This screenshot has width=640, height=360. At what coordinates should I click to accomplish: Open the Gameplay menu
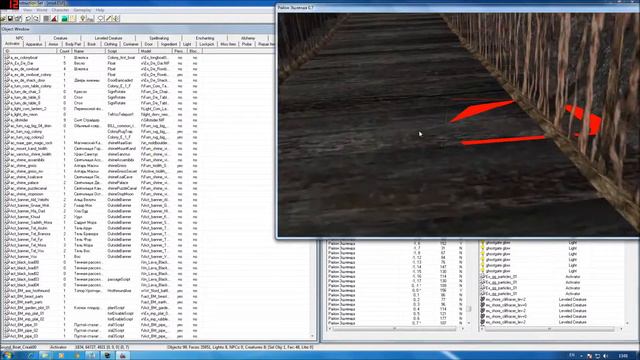pos(82,10)
